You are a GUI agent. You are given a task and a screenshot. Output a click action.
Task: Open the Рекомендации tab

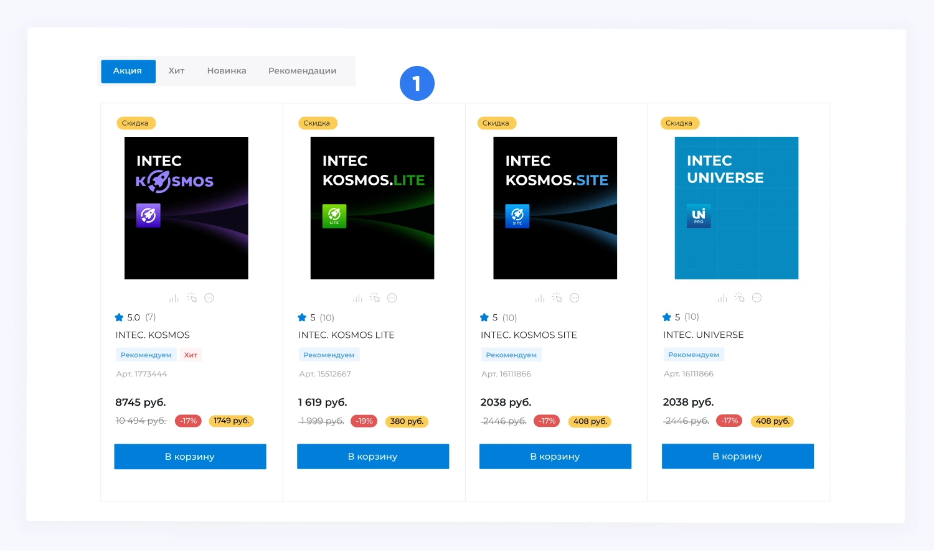(x=302, y=71)
